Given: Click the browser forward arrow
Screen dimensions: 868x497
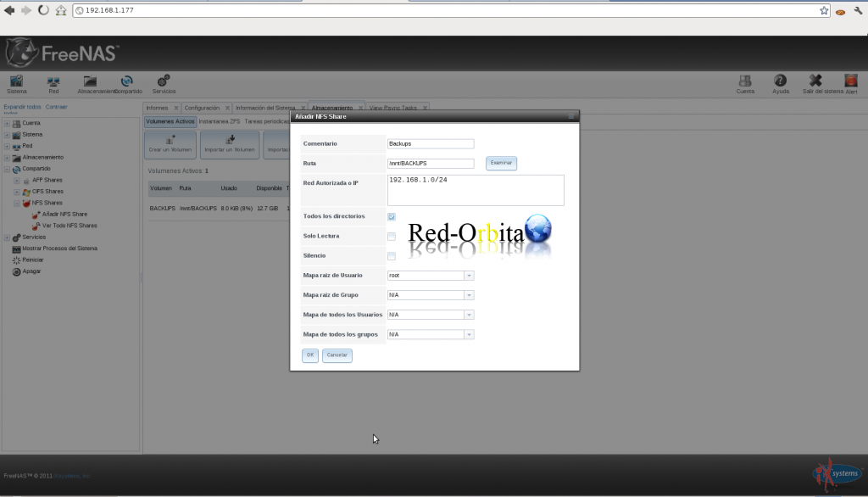Looking at the screenshot, I should (x=26, y=10).
